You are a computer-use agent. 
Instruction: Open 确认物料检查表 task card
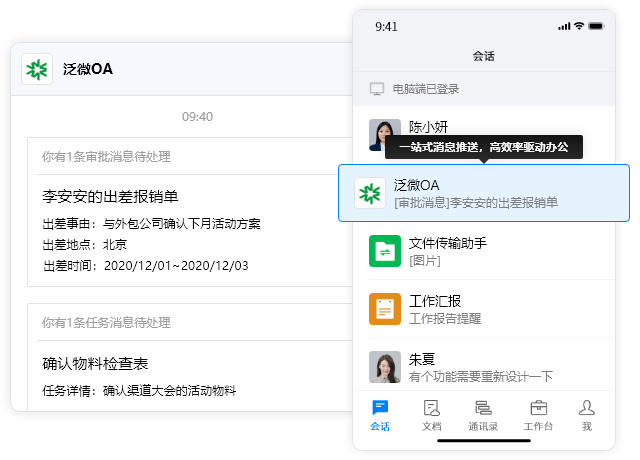pyautogui.click(x=95, y=362)
